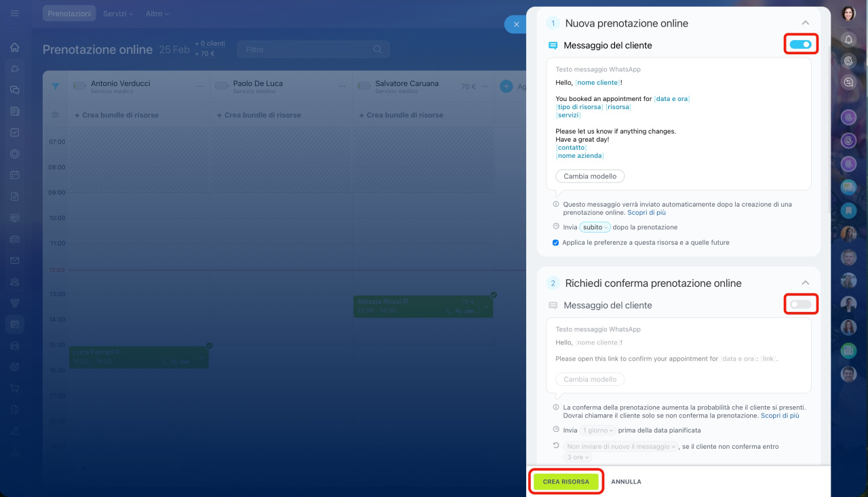This screenshot has width=868, height=497.
Task: Close the side panel with X button
Action: (515, 24)
